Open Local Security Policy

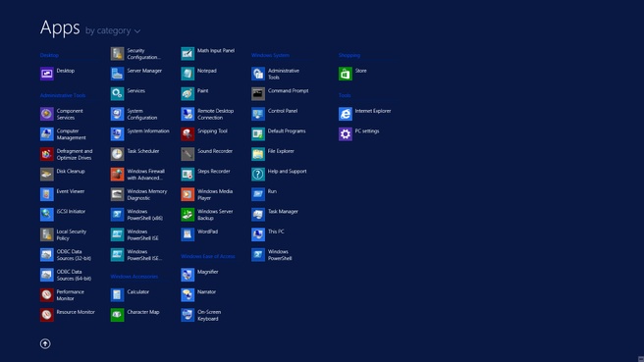(x=64, y=234)
